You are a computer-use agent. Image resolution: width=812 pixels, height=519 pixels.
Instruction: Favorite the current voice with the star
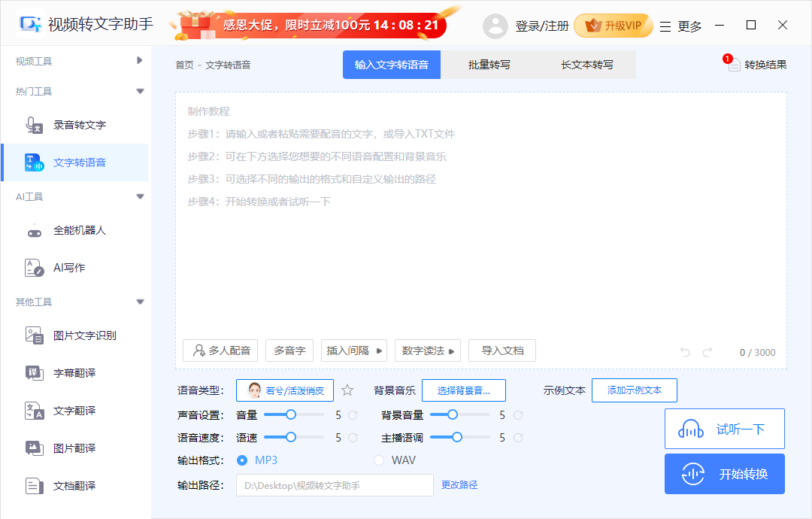pyautogui.click(x=347, y=390)
